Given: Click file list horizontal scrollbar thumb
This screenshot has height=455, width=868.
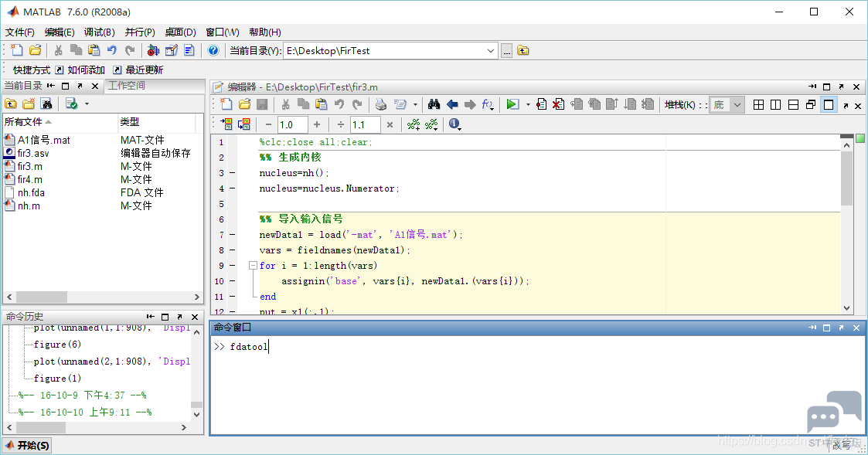Looking at the screenshot, I should coord(42,297).
